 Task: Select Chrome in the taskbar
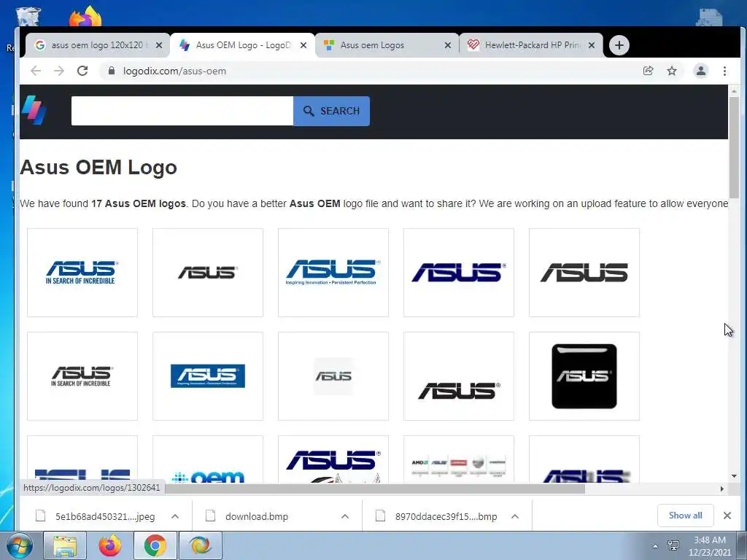coord(155,545)
